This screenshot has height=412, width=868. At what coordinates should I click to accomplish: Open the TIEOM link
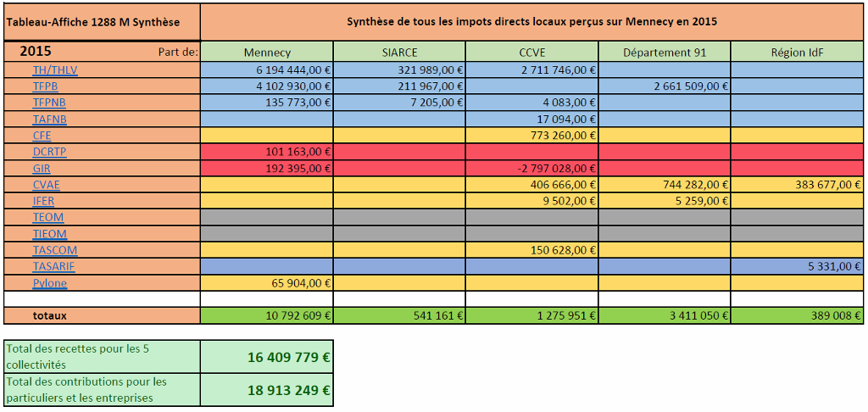point(49,234)
